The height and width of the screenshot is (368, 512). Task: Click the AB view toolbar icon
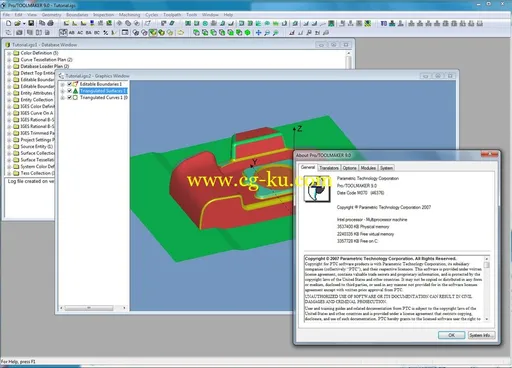click(72, 33)
